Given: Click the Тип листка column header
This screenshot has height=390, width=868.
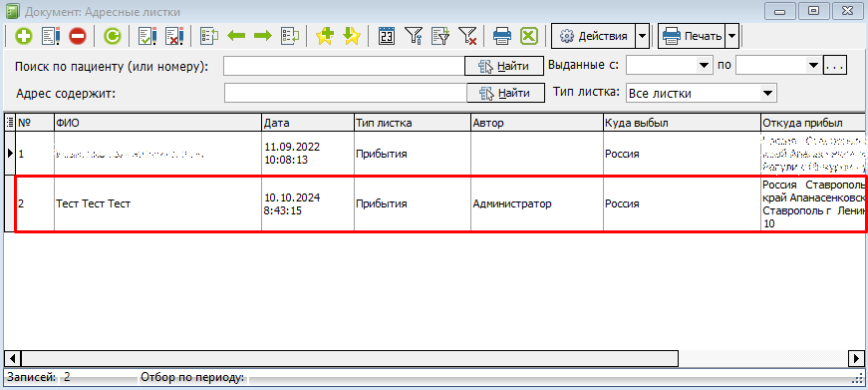Looking at the screenshot, I should coord(413,123).
